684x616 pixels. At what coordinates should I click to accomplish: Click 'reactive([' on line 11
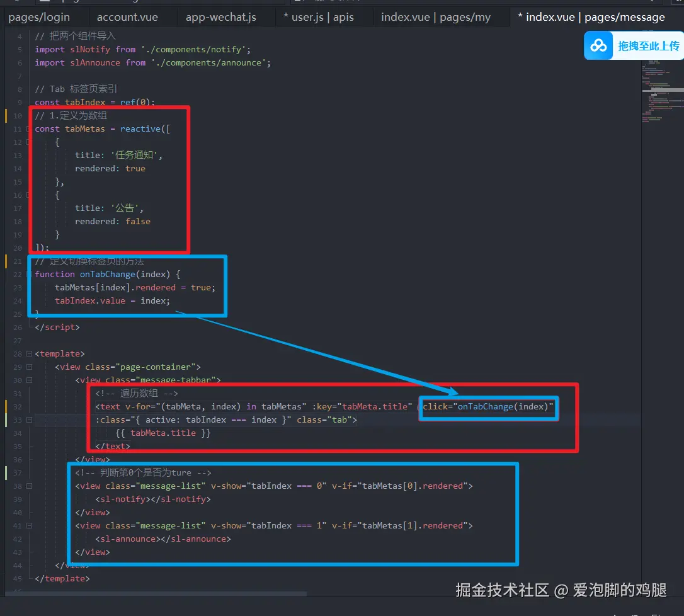pos(145,128)
